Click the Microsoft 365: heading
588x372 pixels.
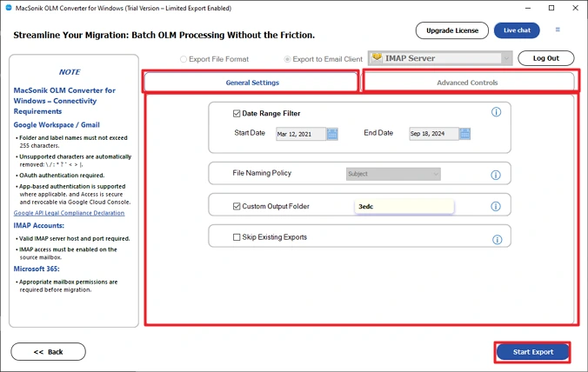(37, 269)
